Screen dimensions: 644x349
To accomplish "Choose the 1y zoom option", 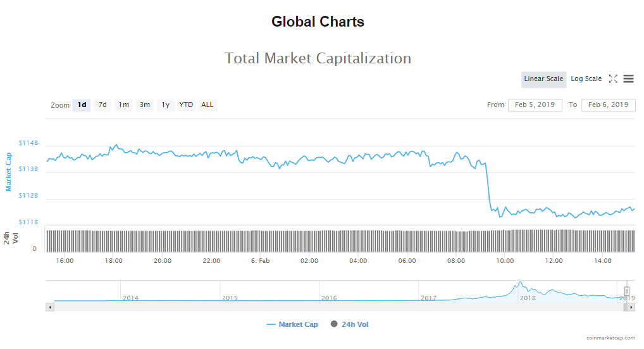I will click(165, 105).
